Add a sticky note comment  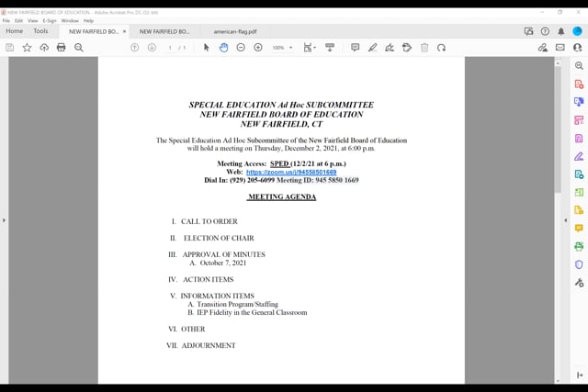coord(356,48)
